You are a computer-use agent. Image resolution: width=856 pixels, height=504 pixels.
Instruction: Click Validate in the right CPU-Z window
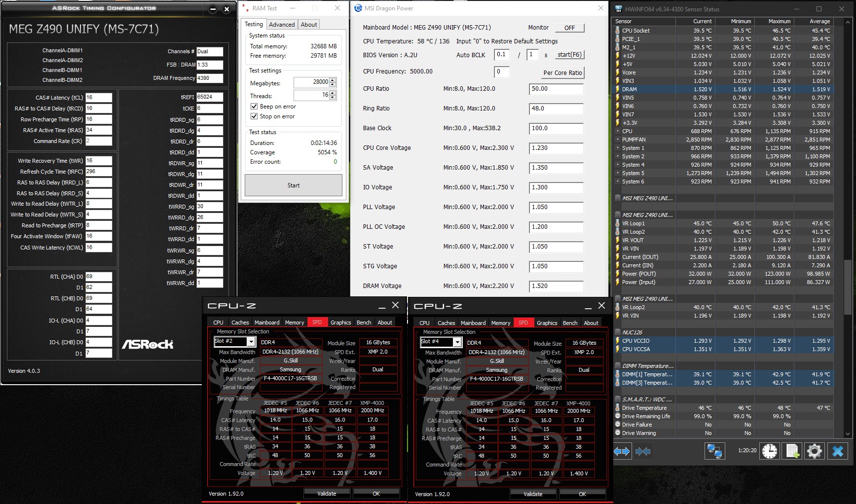click(x=533, y=494)
